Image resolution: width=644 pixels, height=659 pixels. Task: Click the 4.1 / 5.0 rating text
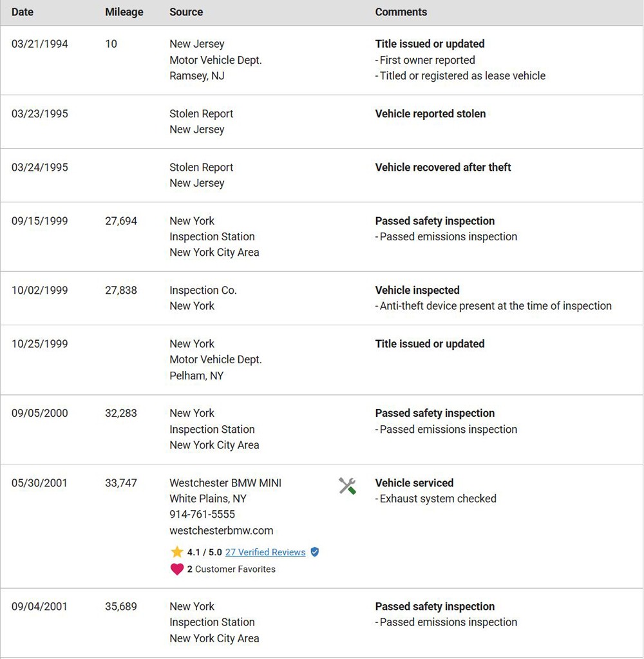point(204,552)
